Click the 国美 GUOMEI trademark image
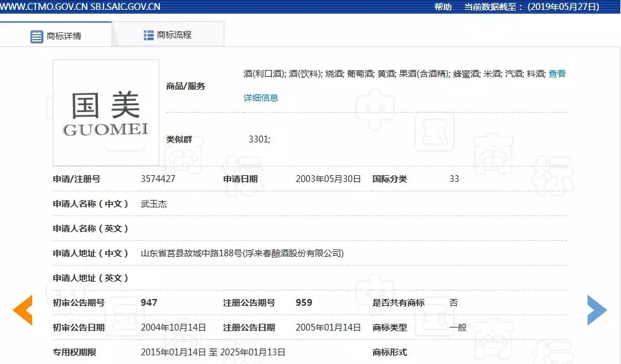Screen dimensions: 621x364 [x=106, y=113]
